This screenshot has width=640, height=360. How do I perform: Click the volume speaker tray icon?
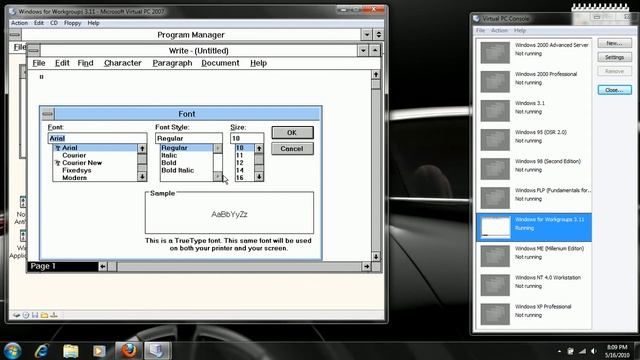tap(593, 351)
